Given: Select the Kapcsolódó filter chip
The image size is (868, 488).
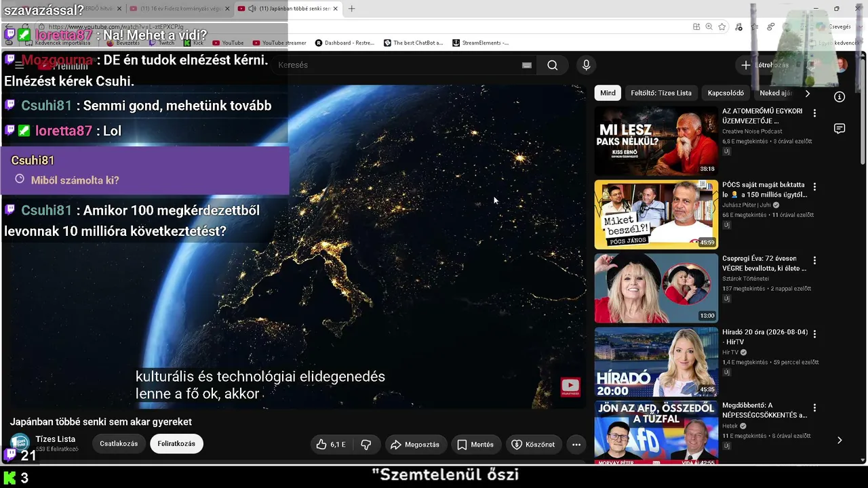Looking at the screenshot, I should (726, 93).
